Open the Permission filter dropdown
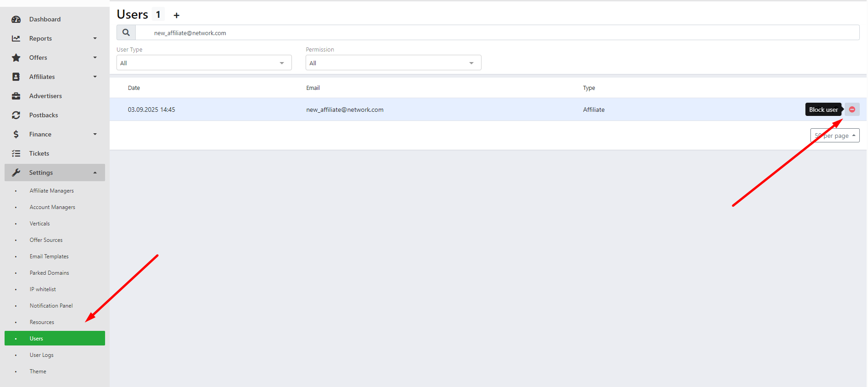Image resolution: width=868 pixels, height=387 pixels. (393, 63)
